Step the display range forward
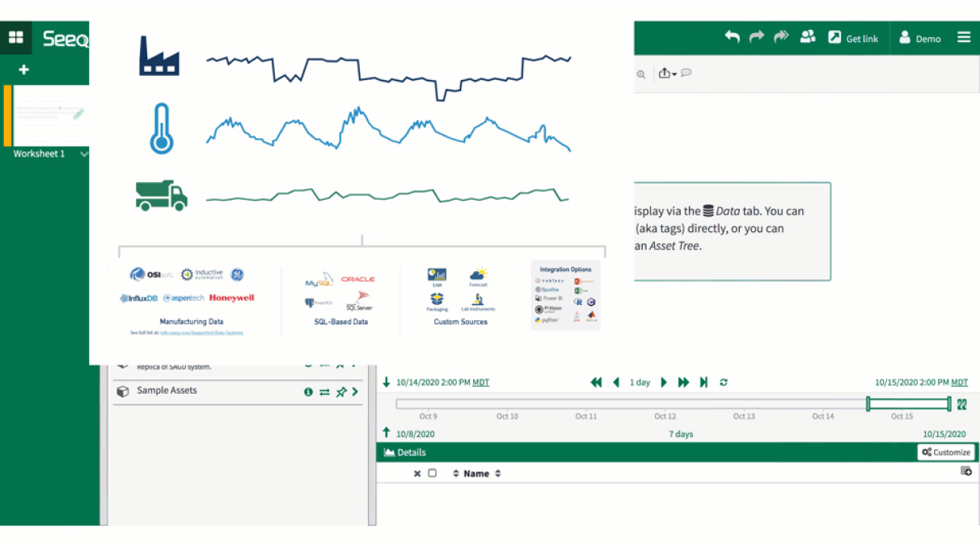This screenshot has height=546, width=980. (x=664, y=383)
